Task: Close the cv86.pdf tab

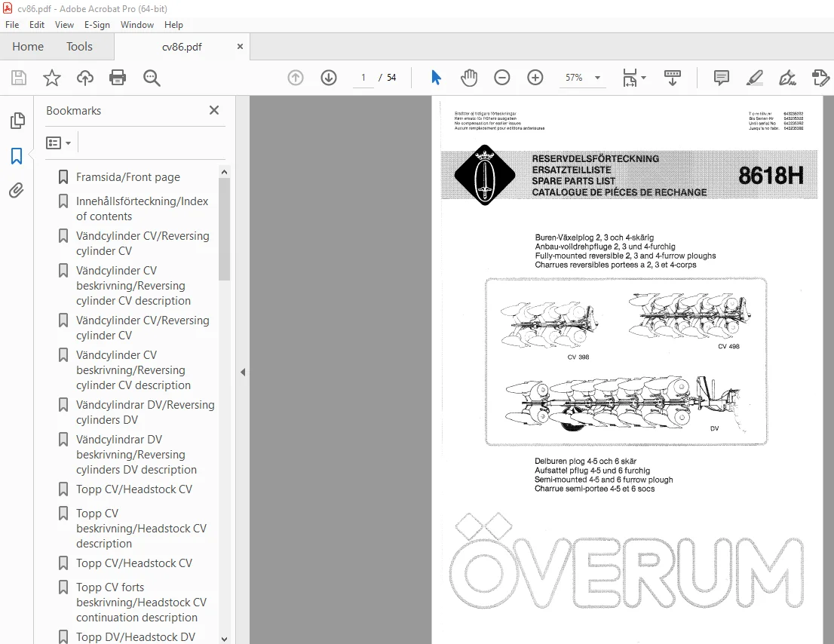Action: (x=240, y=46)
